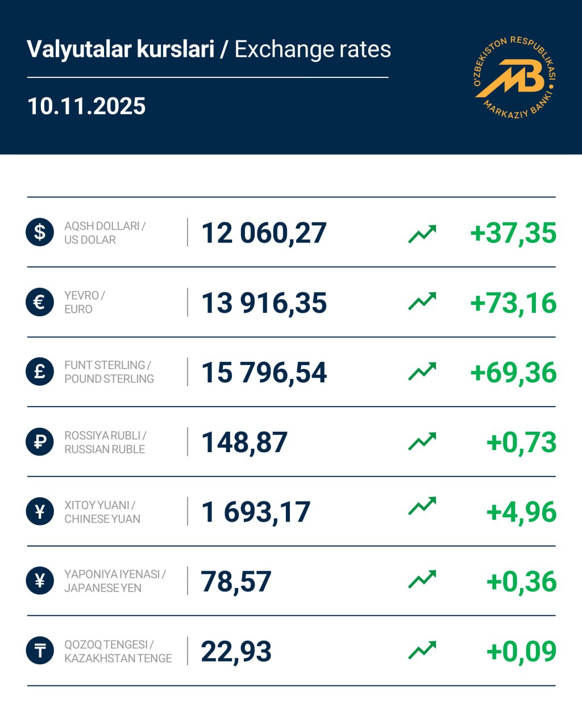Click the euro symbol icon
The image size is (582, 728).
point(40,302)
